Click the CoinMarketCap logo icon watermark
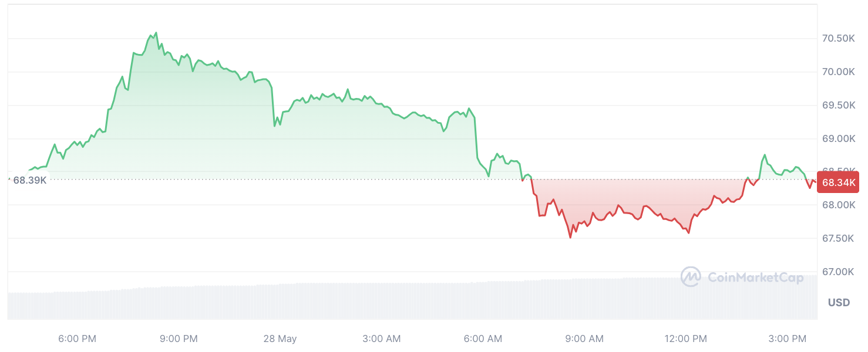Image resolution: width=868 pixels, height=352 pixels. click(x=691, y=277)
